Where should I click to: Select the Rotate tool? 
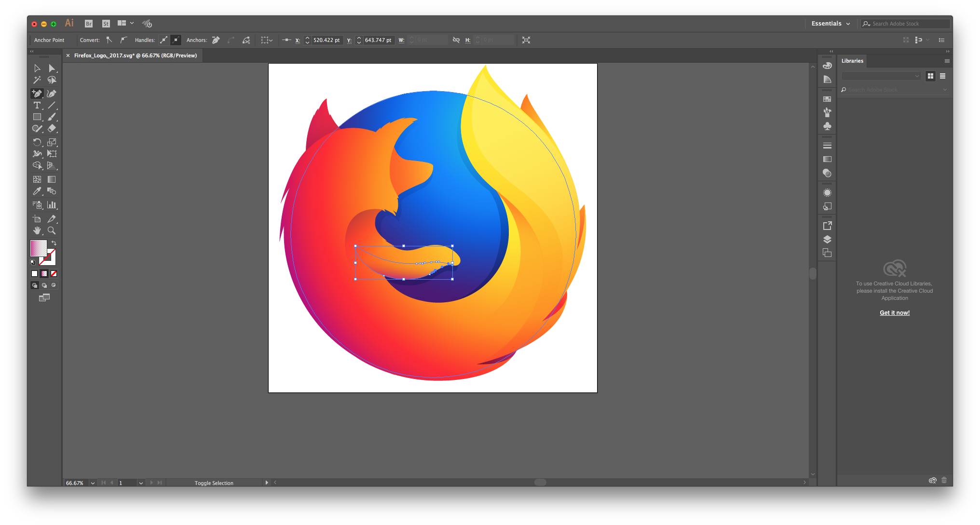(37, 142)
